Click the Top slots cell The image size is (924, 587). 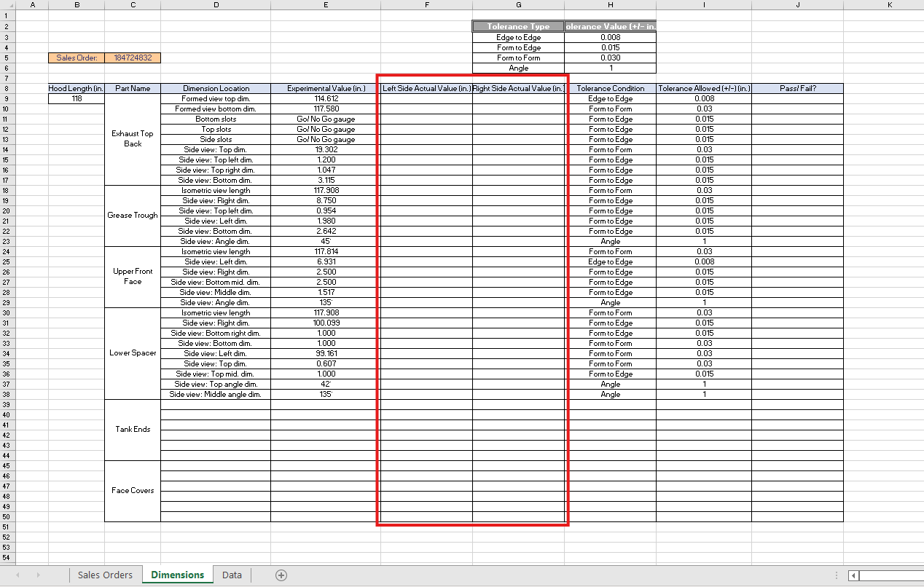(x=216, y=129)
